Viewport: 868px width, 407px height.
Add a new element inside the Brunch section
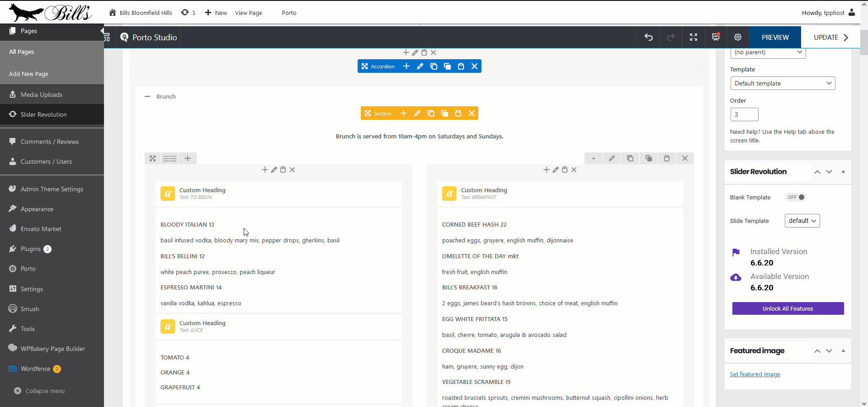[403, 113]
